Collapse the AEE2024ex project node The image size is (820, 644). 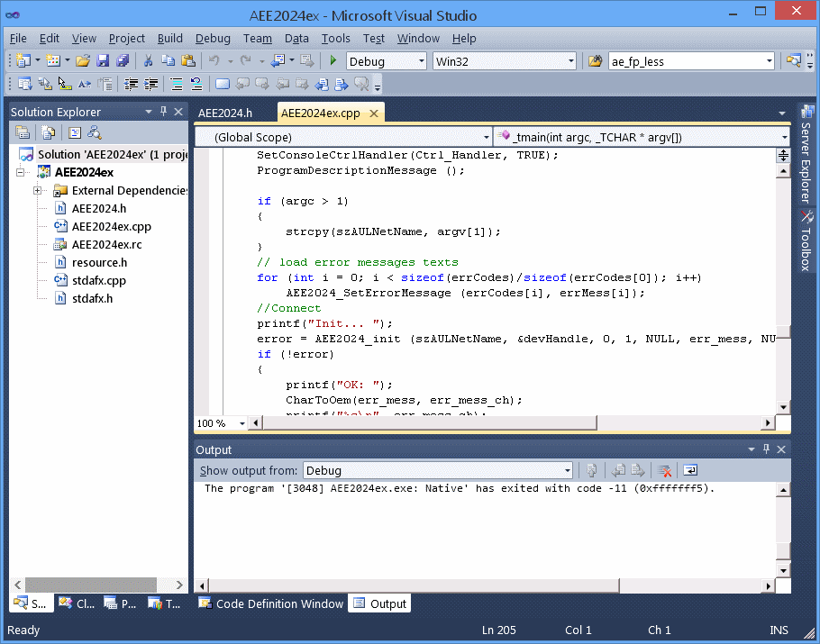20,172
